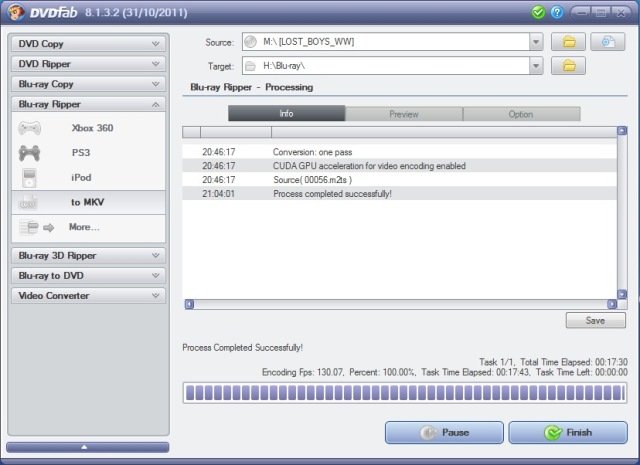The width and height of the screenshot is (640, 465).
Task: Click the Pause button
Action: coord(444,433)
